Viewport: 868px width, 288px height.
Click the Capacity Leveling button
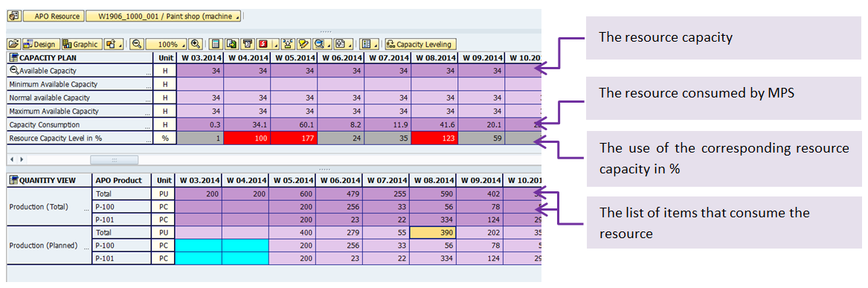(x=421, y=45)
